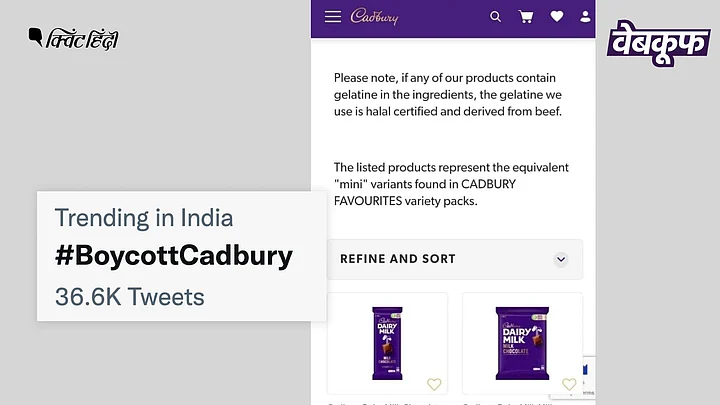Select the #BoycottCadbury trending hashtag

(x=174, y=256)
